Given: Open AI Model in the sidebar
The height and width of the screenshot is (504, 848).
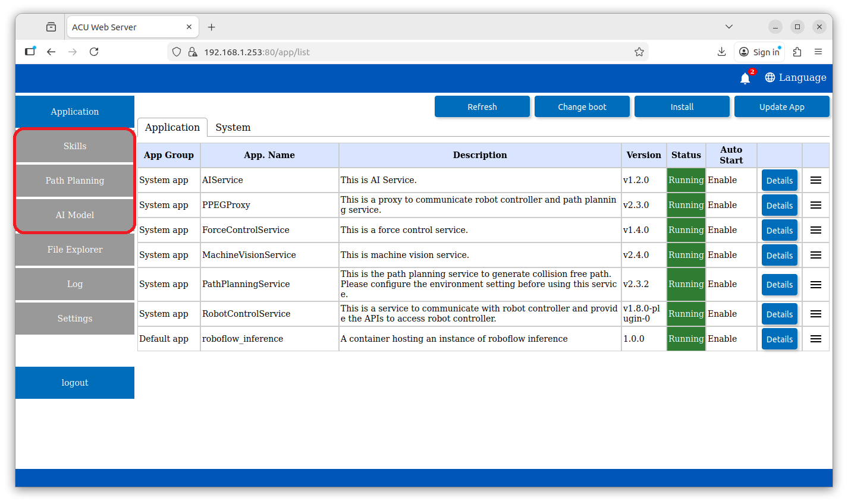Looking at the screenshot, I should [75, 215].
